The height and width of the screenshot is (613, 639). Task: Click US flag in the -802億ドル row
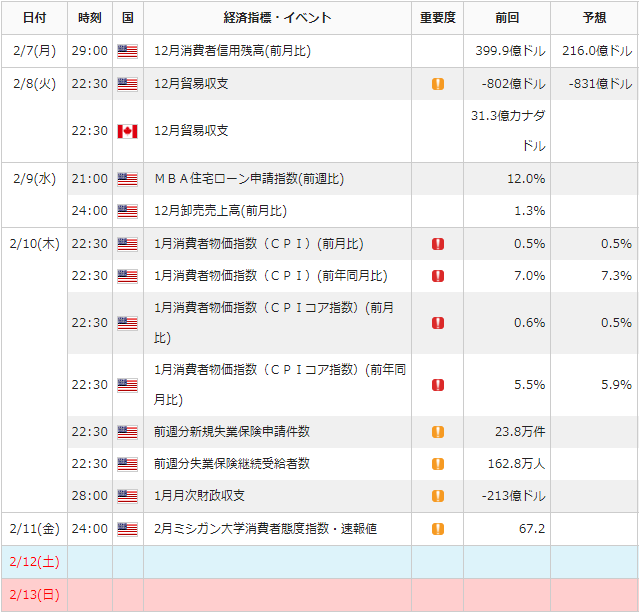[x=127, y=84]
